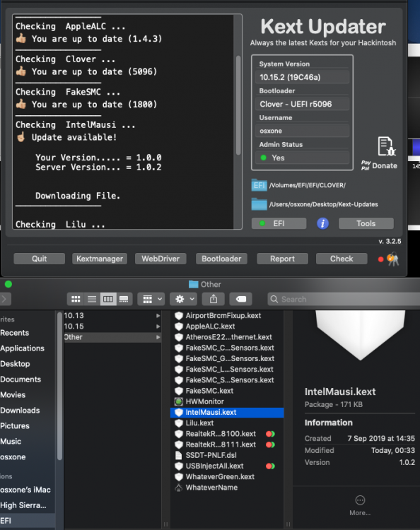
Task: Open the Bootloader option
Action: point(221,259)
